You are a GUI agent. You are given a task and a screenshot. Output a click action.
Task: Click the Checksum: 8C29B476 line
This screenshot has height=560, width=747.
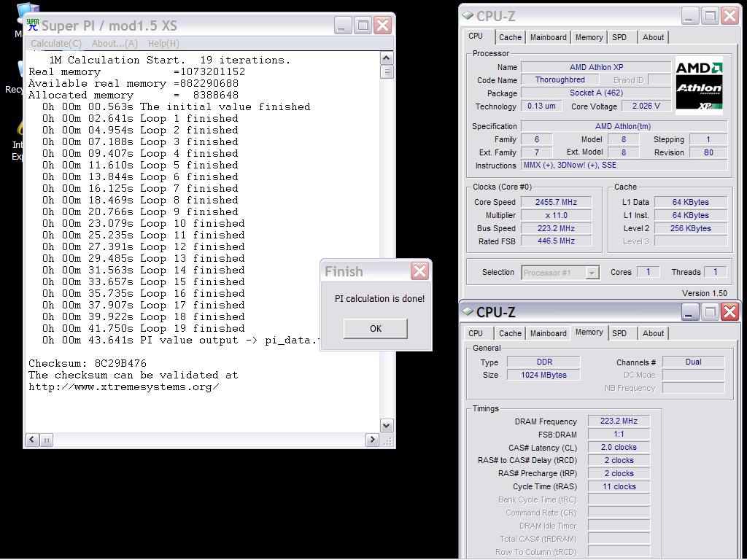pos(88,363)
